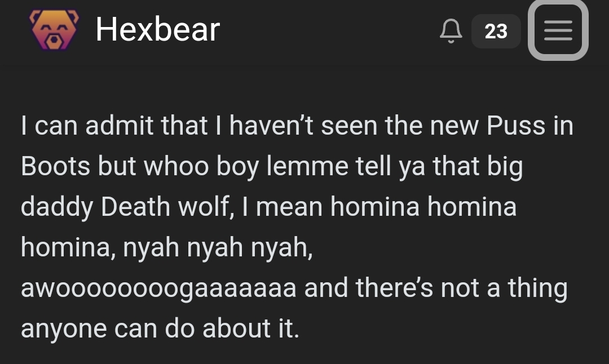View the 23 unread notifications count
Screen dimensions: 609x364
coord(496,31)
